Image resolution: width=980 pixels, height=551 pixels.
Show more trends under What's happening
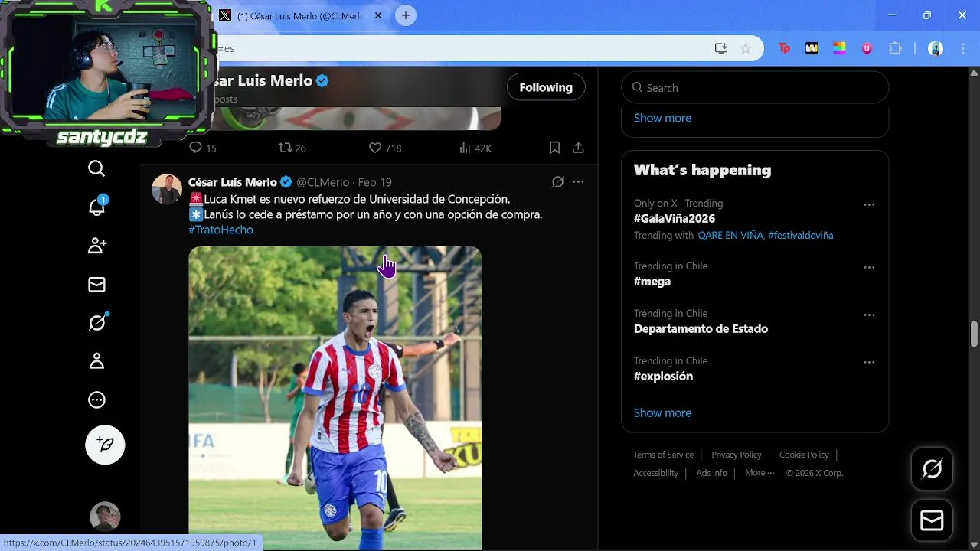[662, 412]
